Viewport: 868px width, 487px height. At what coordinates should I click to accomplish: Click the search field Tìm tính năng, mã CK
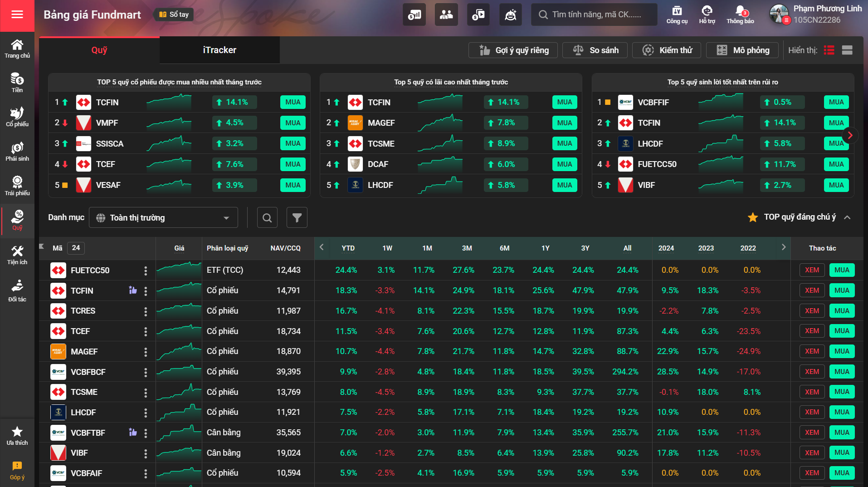(x=594, y=15)
